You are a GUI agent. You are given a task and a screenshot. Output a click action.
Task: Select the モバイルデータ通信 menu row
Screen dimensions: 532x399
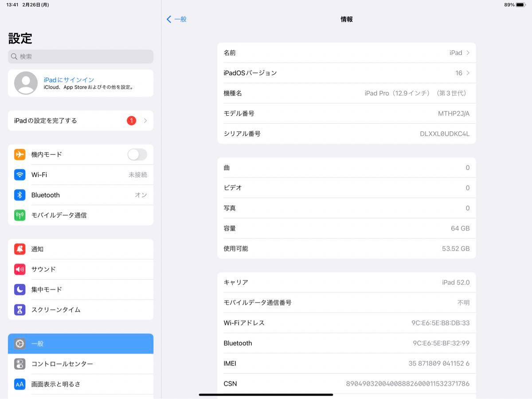click(x=81, y=215)
